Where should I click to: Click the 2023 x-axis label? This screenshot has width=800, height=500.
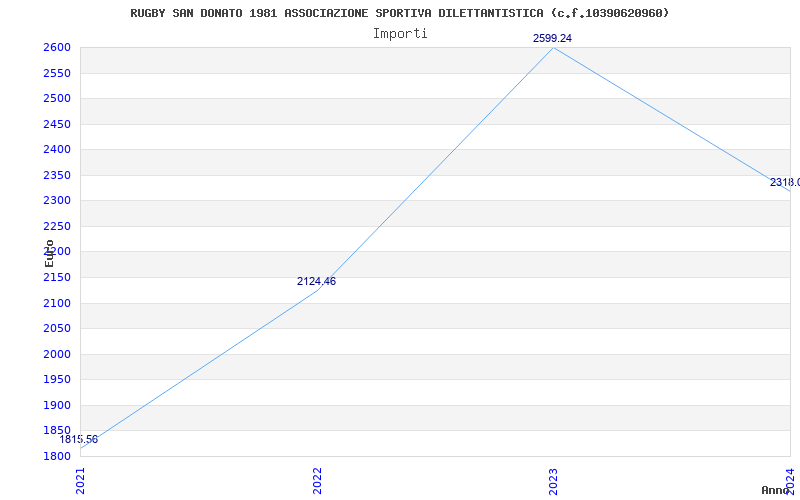pos(554,481)
